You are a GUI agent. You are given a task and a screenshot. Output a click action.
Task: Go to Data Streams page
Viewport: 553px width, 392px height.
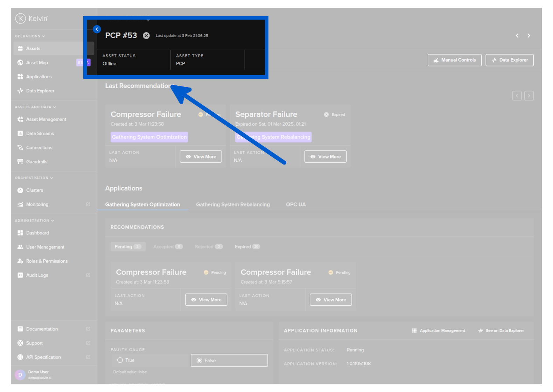[x=40, y=133]
